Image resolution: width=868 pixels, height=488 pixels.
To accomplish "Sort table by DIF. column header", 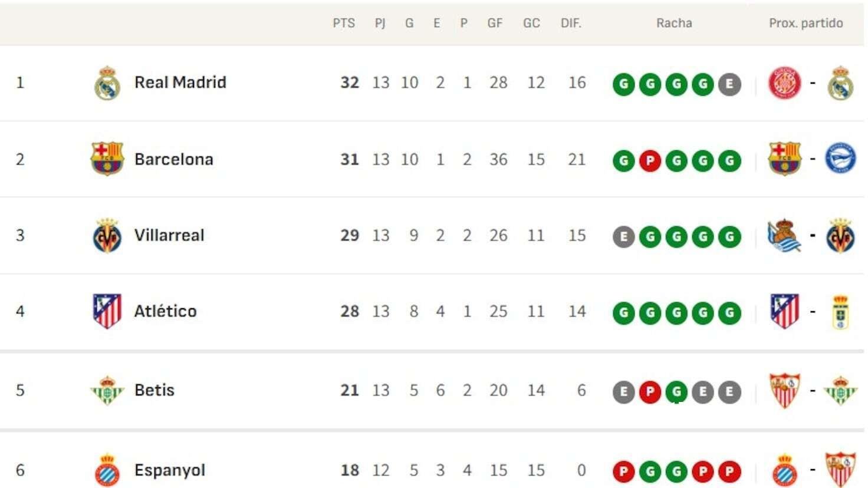I will (x=571, y=24).
